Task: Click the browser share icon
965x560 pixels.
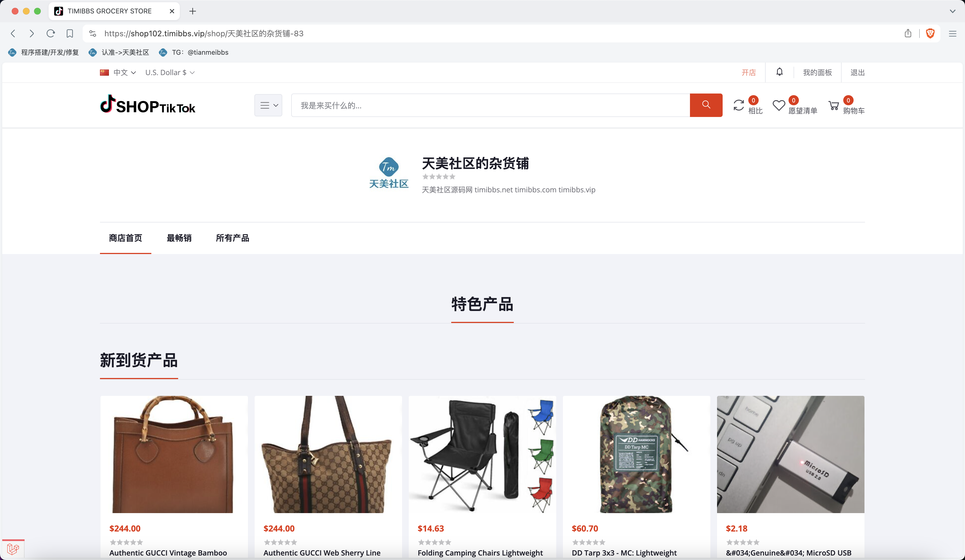Action: click(x=908, y=33)
